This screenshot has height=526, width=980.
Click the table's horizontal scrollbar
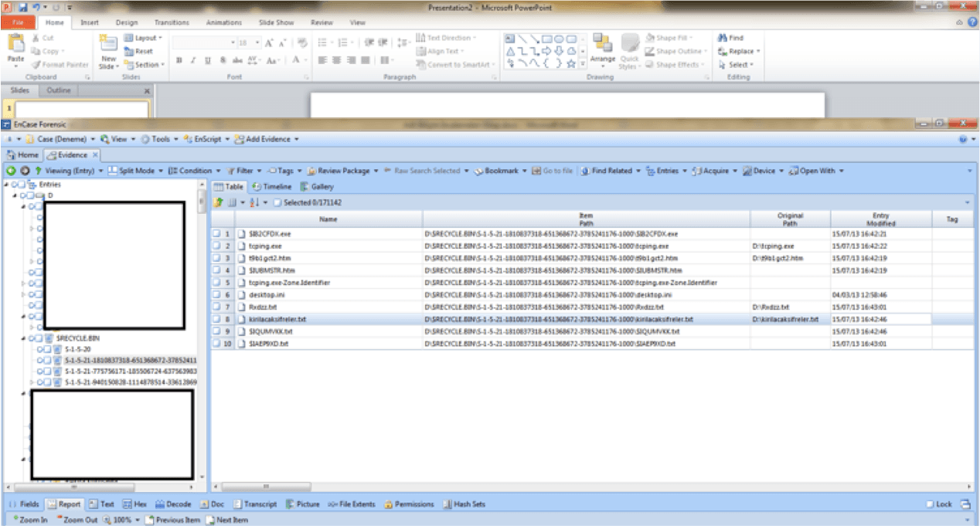[x=266, y=487]
